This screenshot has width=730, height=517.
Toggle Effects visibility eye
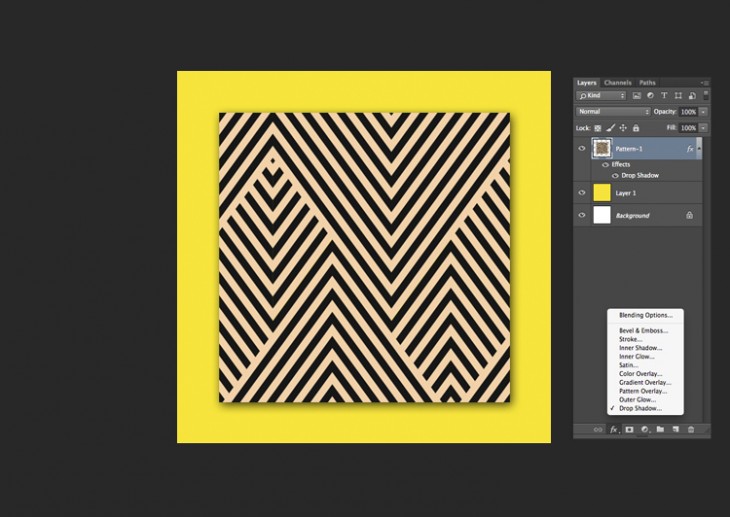pos(605,165)
